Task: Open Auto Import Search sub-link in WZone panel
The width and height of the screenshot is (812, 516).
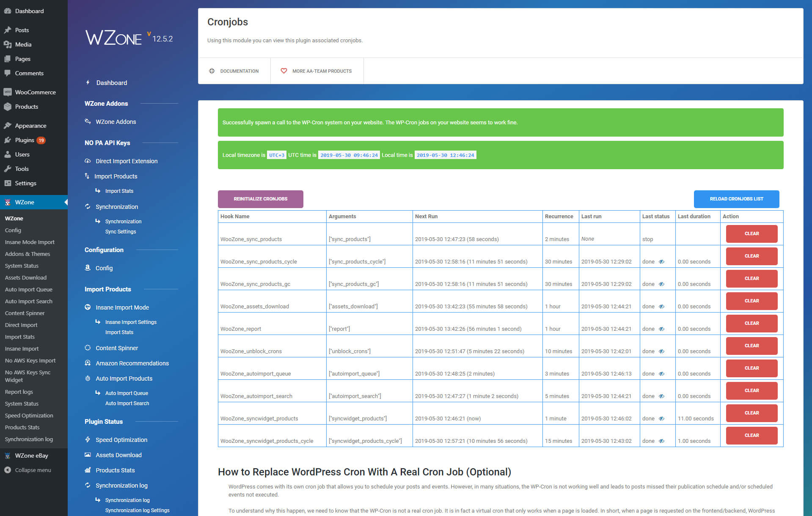Action: [127, 403]
